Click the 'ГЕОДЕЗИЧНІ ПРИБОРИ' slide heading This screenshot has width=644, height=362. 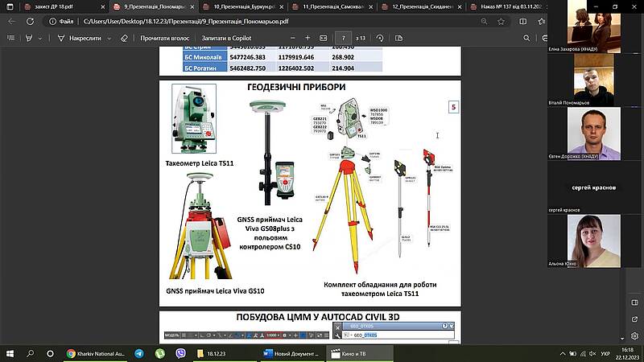(x=296, y=87)
